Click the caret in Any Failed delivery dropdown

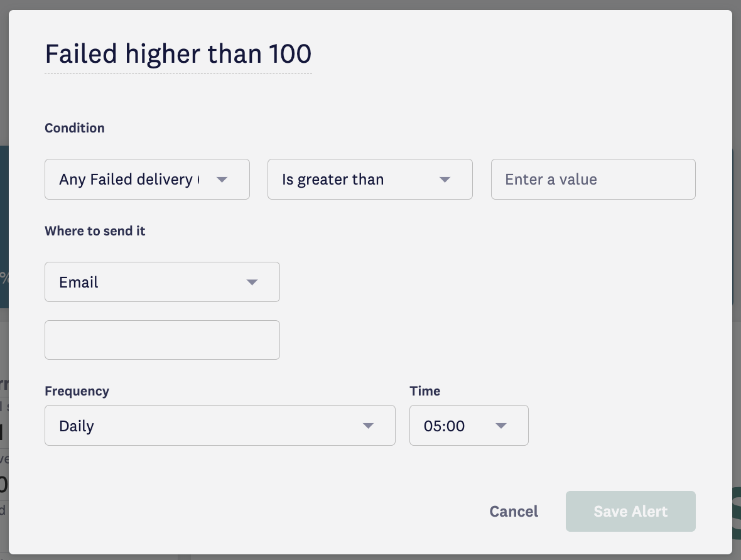222,180
